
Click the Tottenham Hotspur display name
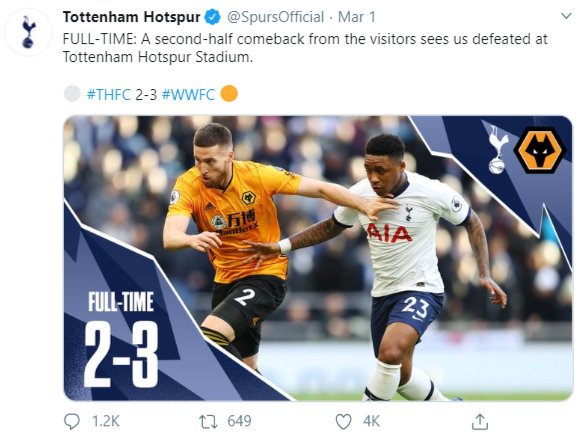(x=132, y=17)
